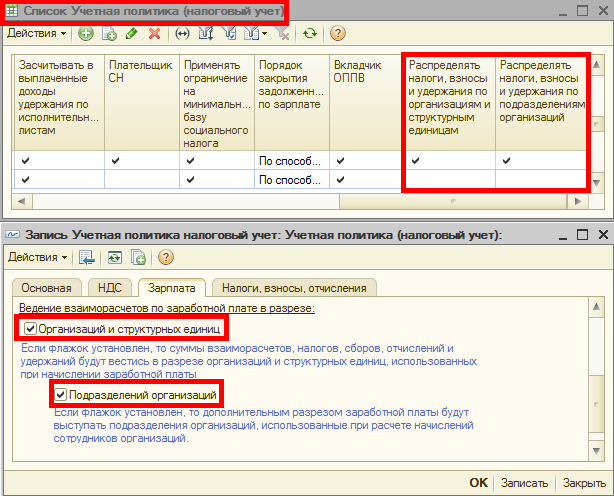
Task: Open Help in the list window toolbar
Action: pyautogui.click(x=338, y=33)
